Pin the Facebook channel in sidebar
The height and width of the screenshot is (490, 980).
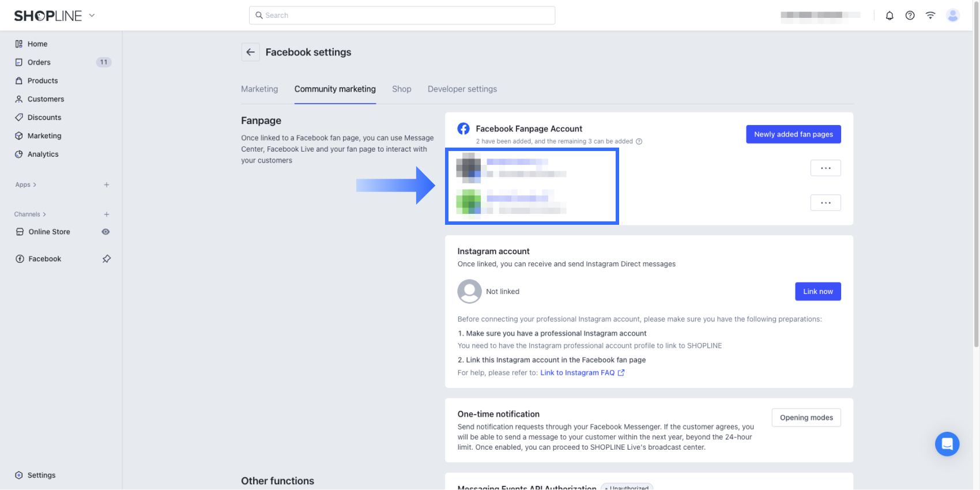pyautogui.click(x=107, y=259)
